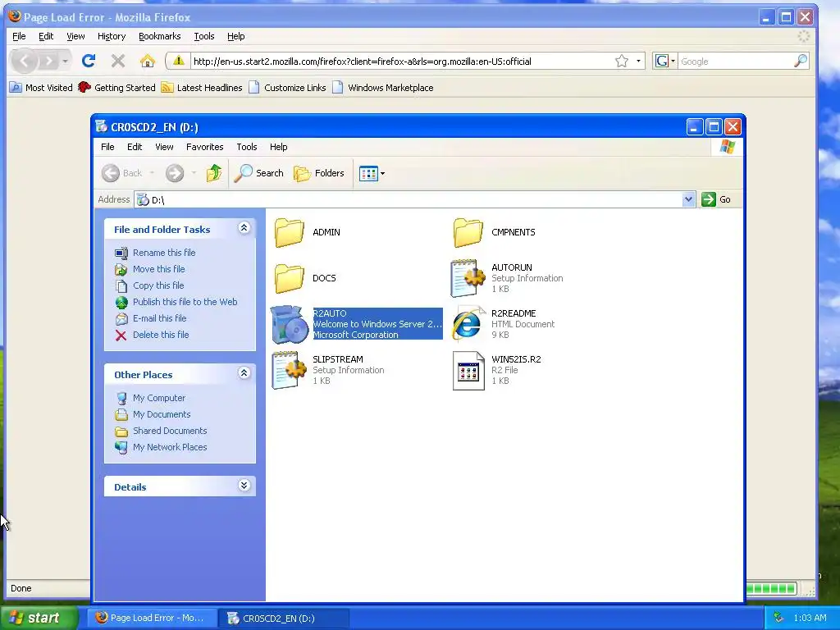
Task: Click the Firefox Stop loading icon
Action: coord(118,61)
